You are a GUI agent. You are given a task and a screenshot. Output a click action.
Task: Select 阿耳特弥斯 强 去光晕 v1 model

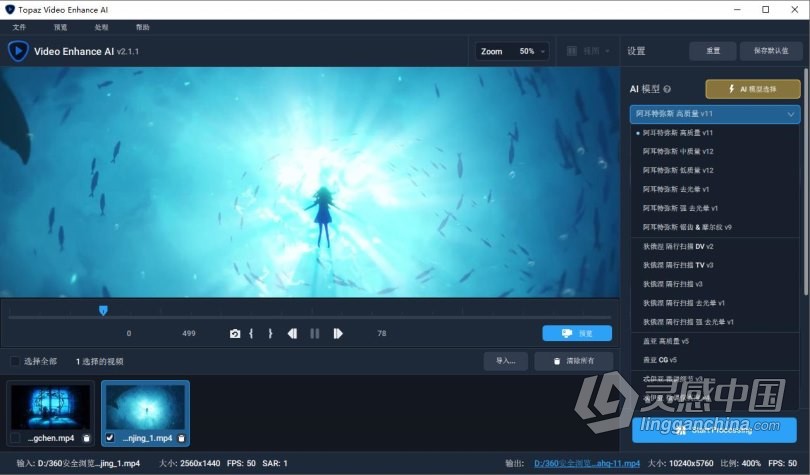click(x=715, y=208)
